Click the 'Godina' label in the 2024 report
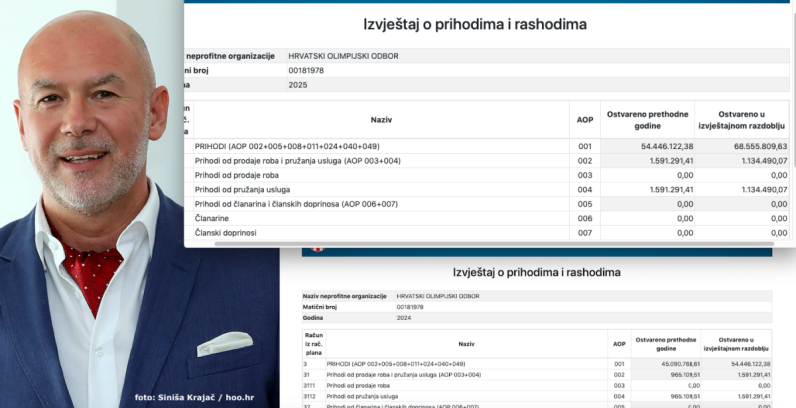 313,318
